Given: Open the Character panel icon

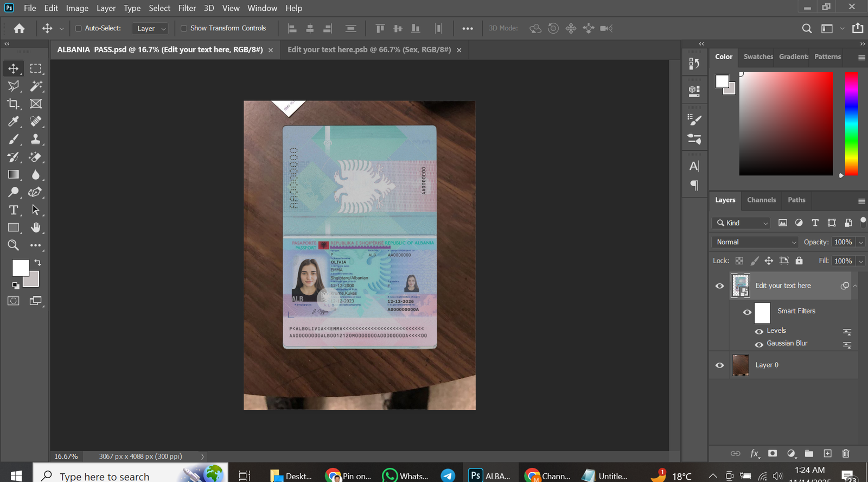Looking at the screenshot, I should [x=694, y=166].
